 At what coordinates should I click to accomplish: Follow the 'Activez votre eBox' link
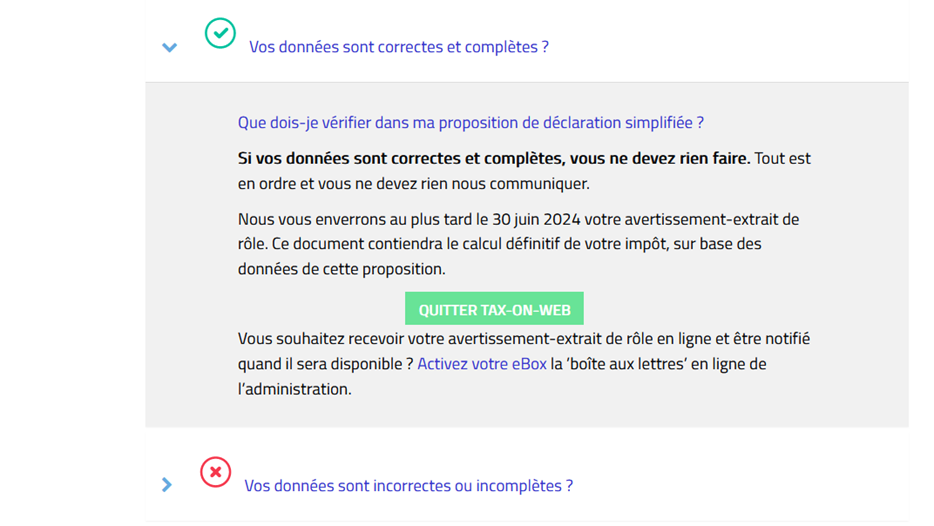pos(482,364)
